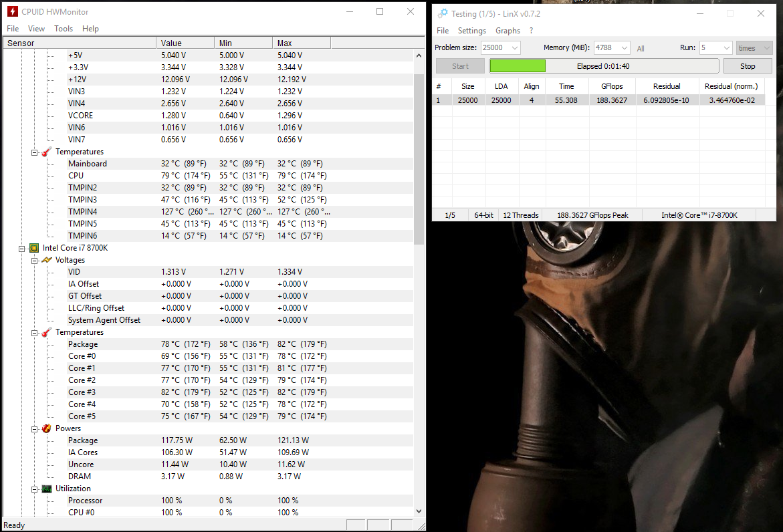This screenshot has height=532, width=783.
Task: Collapse the Intel Core i7 8700K node
Action: [22, 248]
